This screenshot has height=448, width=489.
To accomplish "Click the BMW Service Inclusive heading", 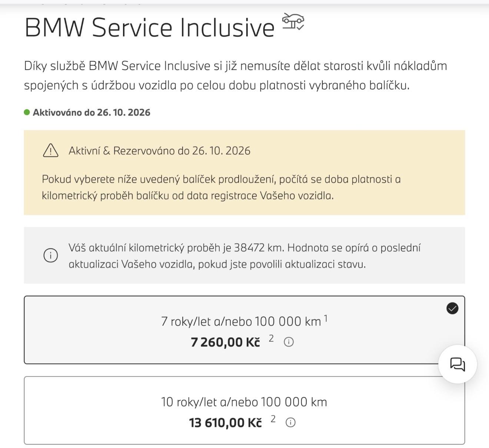I will pyautogui.click(x=149, y=27).
